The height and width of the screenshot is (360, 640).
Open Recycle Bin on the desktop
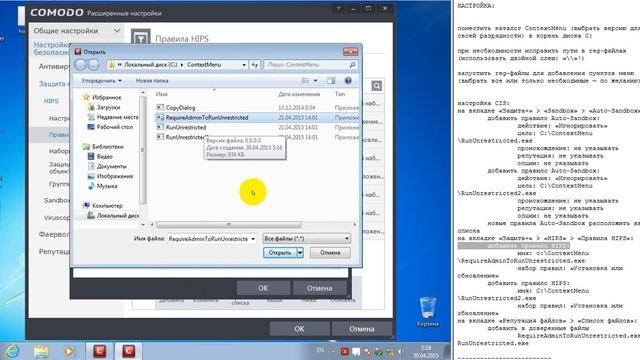(427, 312)
